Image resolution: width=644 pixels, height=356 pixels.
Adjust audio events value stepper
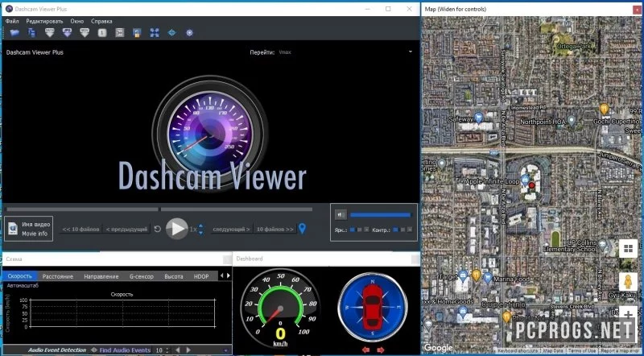[x=167, y=350]
